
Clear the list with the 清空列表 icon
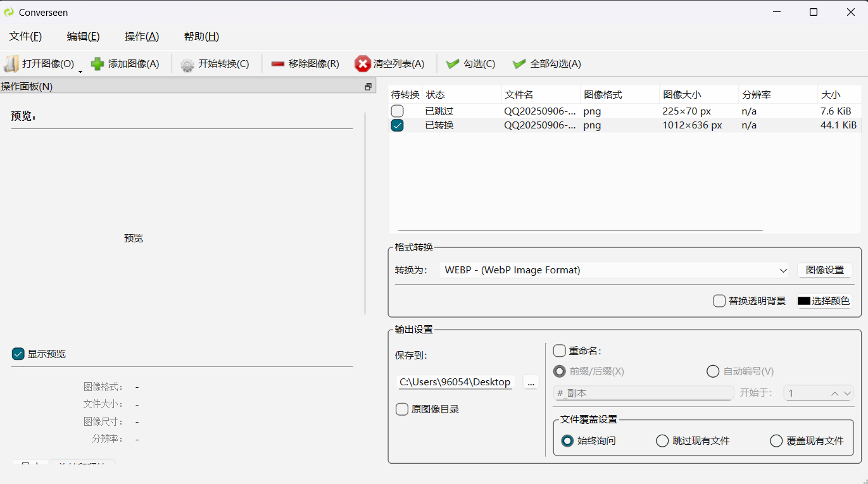point(362,63)
